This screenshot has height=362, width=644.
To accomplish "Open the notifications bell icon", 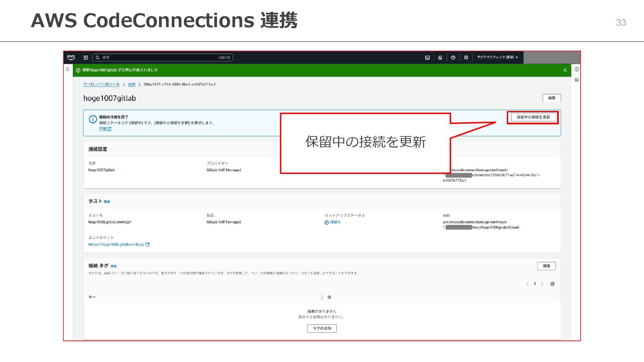I will pyautogui.click(x=440, y=58).
